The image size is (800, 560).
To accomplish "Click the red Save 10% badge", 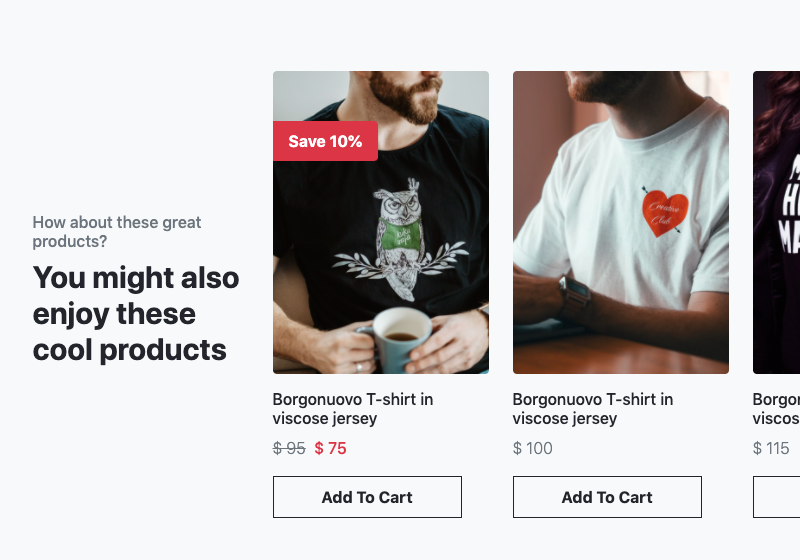I will point(326,141).
